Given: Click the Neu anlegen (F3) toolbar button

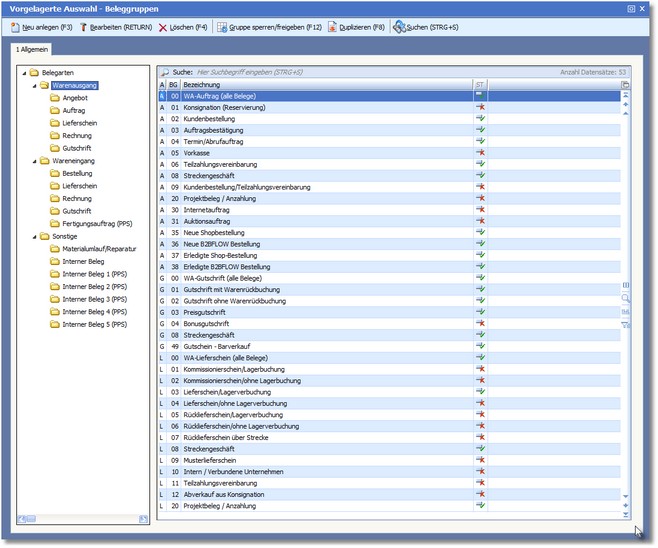Looking at the screenshot, I should (42, 28).
